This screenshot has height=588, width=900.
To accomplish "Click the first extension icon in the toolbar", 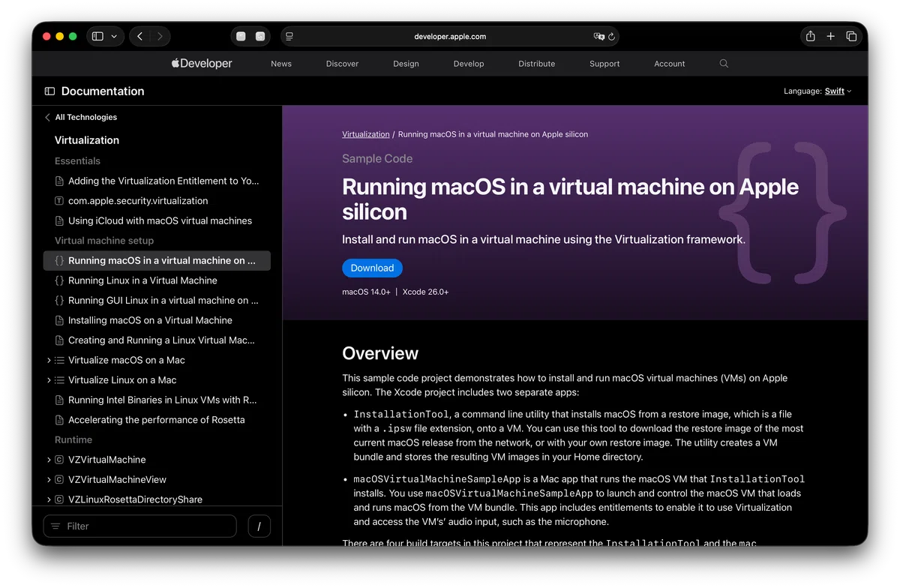I will click(x=241, y=36).
